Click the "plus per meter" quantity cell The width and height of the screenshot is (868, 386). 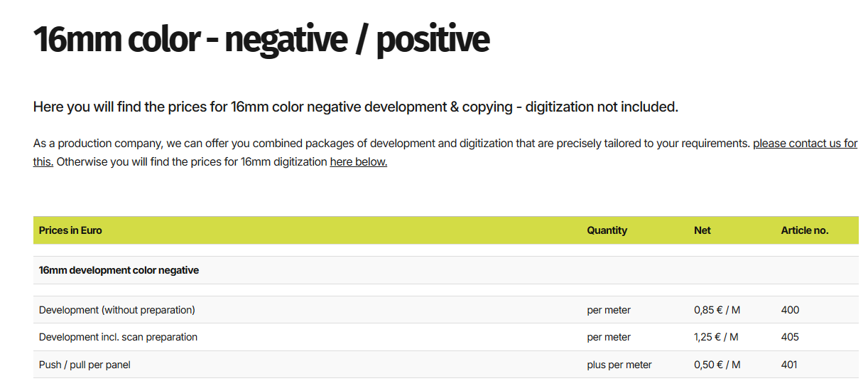click(619, 365)
